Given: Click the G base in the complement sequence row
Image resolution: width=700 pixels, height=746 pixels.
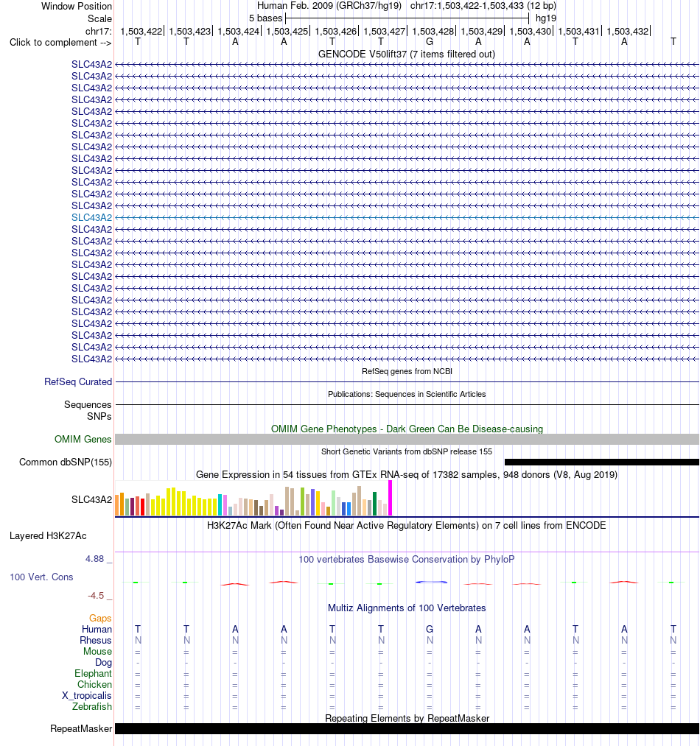Looking at the screenshot, I should point(430,42).
